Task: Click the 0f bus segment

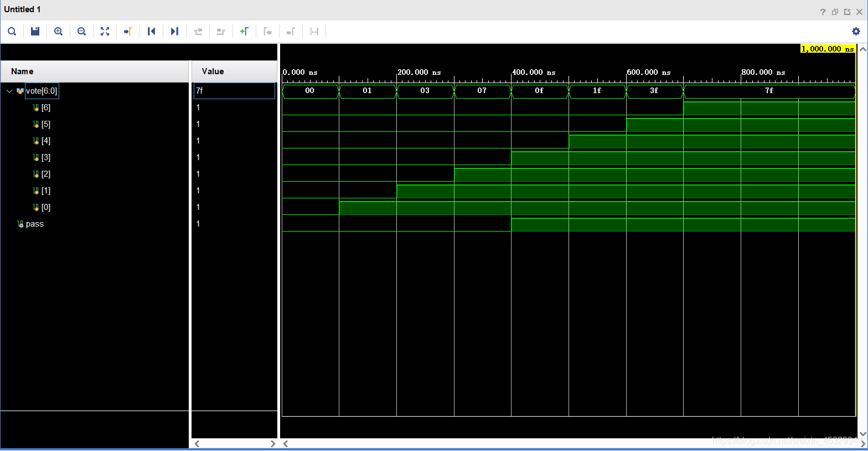Action: pyautogui.click(x=540, y=91)
